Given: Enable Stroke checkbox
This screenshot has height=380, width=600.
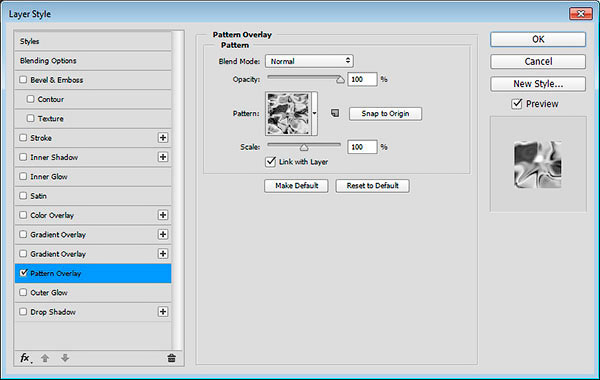Looking at the screenshot, I should [23, 137].
